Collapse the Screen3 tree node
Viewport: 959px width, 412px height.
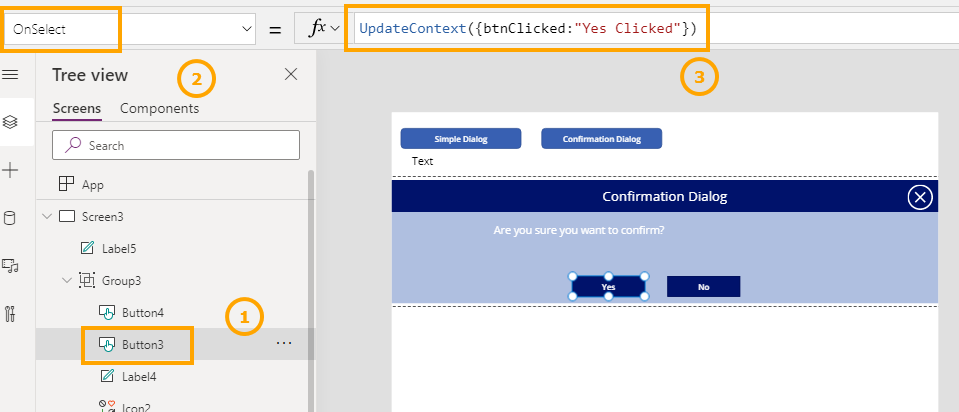tap(47, 216)
